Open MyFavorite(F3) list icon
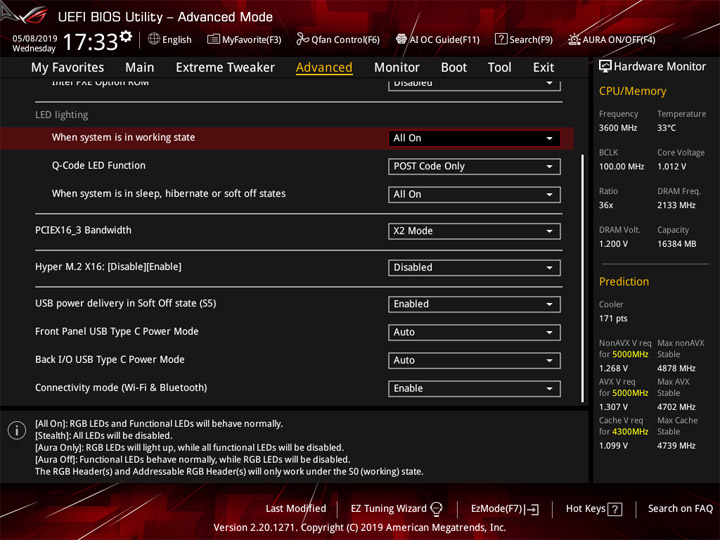Screen dimensions: 720x540 [213, 39]
